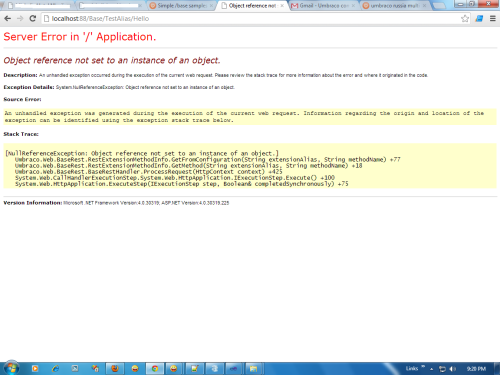
Task: Open a new tab with the new-tab button
Action: point(439,6)
